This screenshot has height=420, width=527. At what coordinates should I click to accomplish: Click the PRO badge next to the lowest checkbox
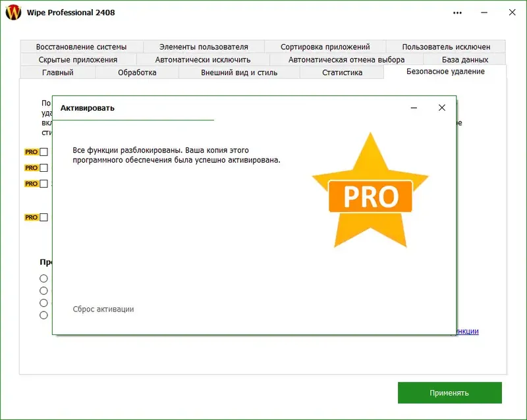pos(31,216)
